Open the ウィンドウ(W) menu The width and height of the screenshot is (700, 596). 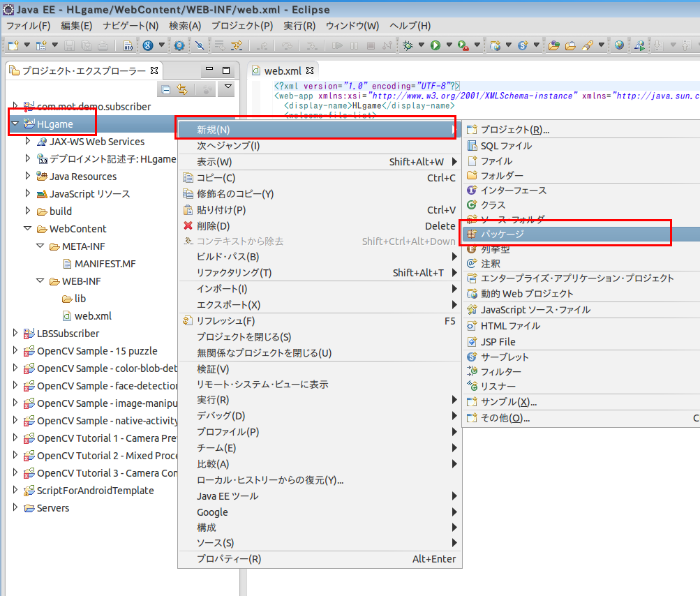pyautogui.click(x=352, y=26)
